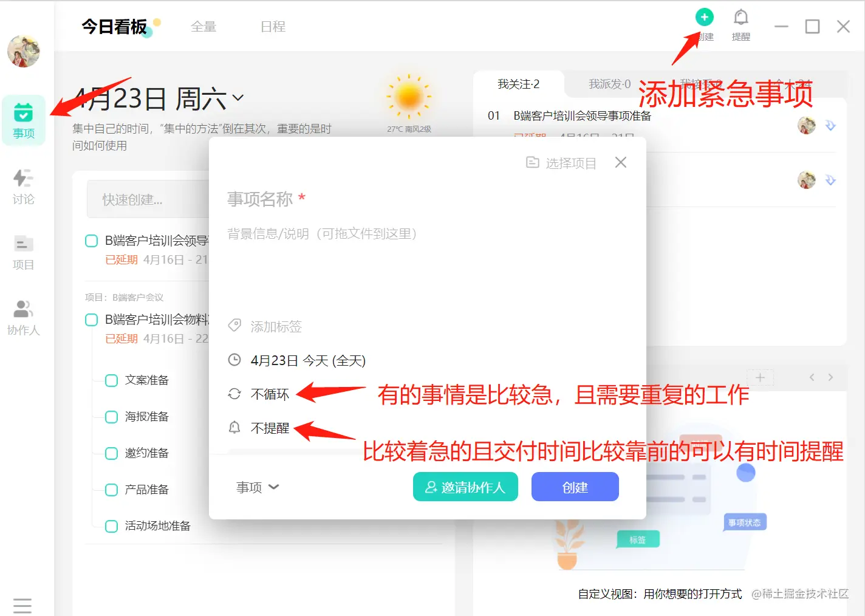This screenshot has width=865, height=616.
Task: Click the 27℃ 南风2级 weather text
Action: 409,129
